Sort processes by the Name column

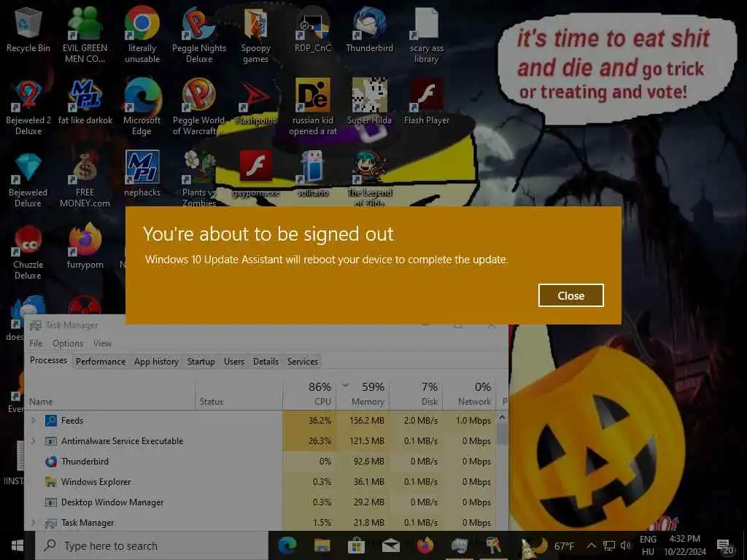point(111,394)
